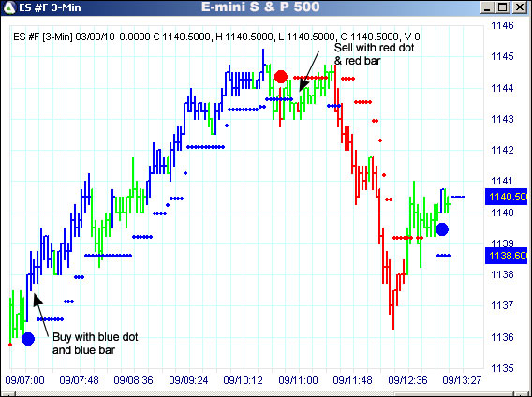
Task: Click the 'Sell with red dot & red bar' note
Action: [x=374, y=54]
